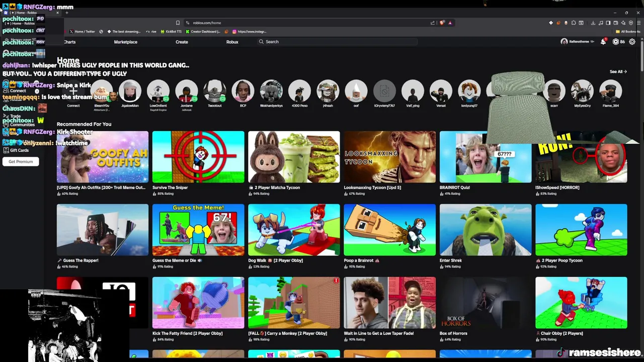644x362 pixels.
Task: Open the 2 Player Matcha Tycoon thumbnail
Action: (294, 157)
